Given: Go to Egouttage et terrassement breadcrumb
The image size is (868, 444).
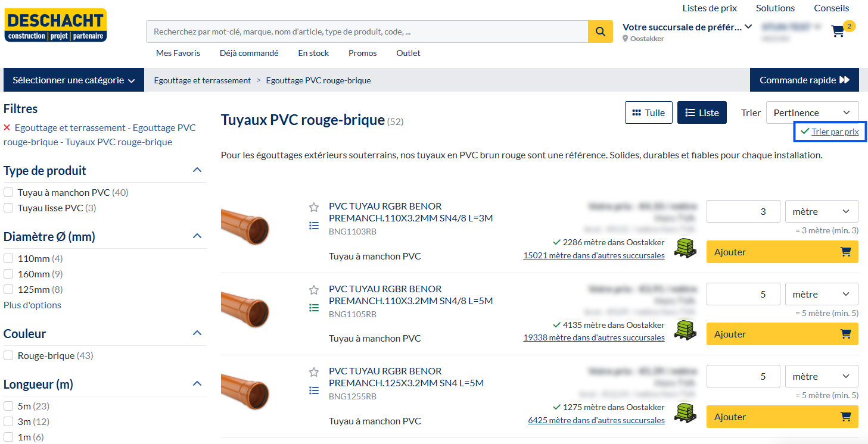Looking at the screenshot, I should 203,80.
